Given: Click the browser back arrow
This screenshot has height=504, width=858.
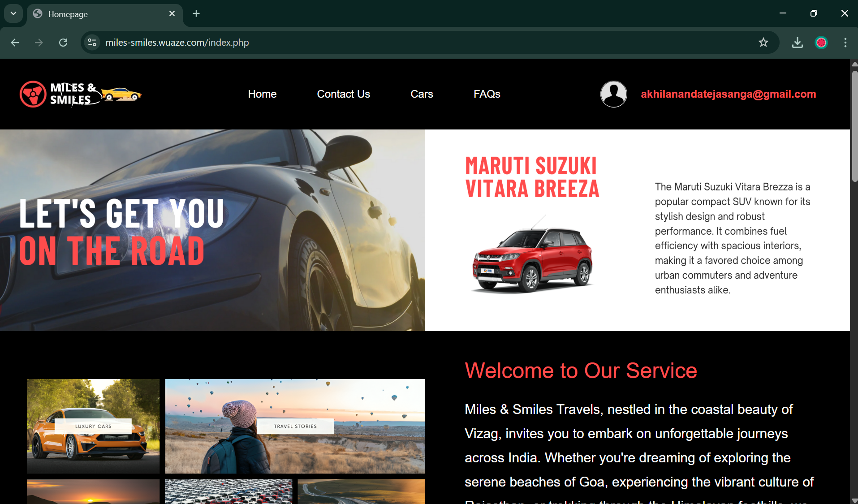Looking at the screenshot, I should (15, 43).
